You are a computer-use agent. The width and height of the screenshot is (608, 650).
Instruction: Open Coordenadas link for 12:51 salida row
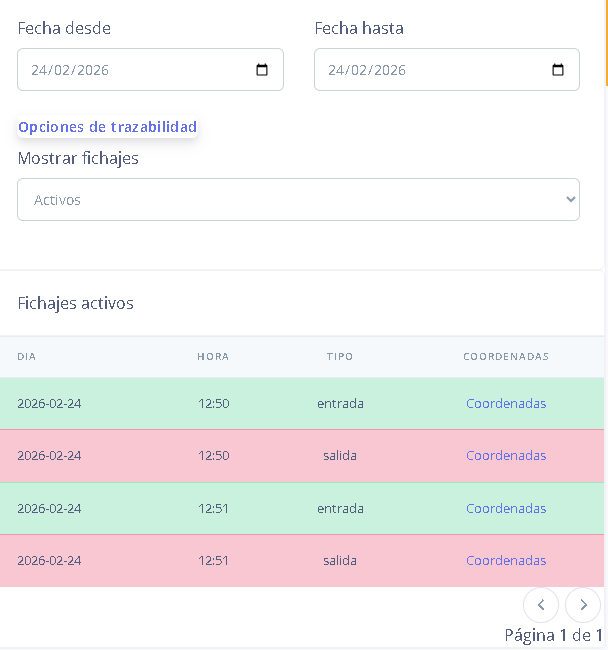pyautogui.click(x=506, y=560)
